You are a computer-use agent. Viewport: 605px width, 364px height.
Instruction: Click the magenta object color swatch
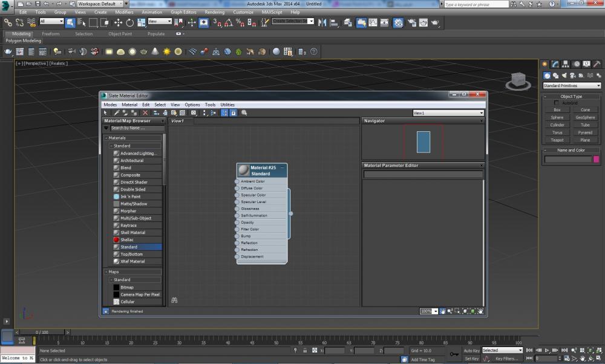point(596,159)
